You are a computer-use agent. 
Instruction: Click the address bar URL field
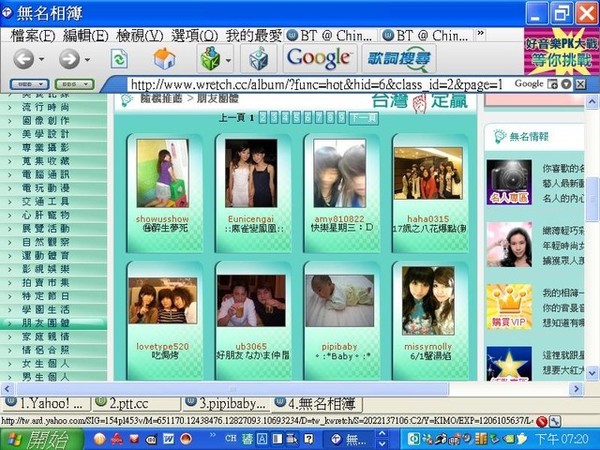pyautogui.click(x=317, y=84)
